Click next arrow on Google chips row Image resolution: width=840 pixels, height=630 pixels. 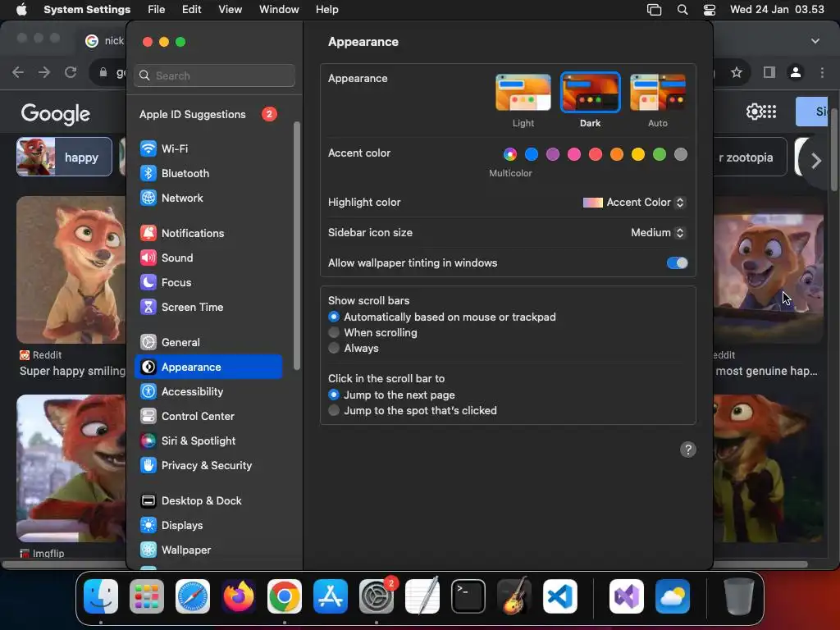[x=815, y=161]
